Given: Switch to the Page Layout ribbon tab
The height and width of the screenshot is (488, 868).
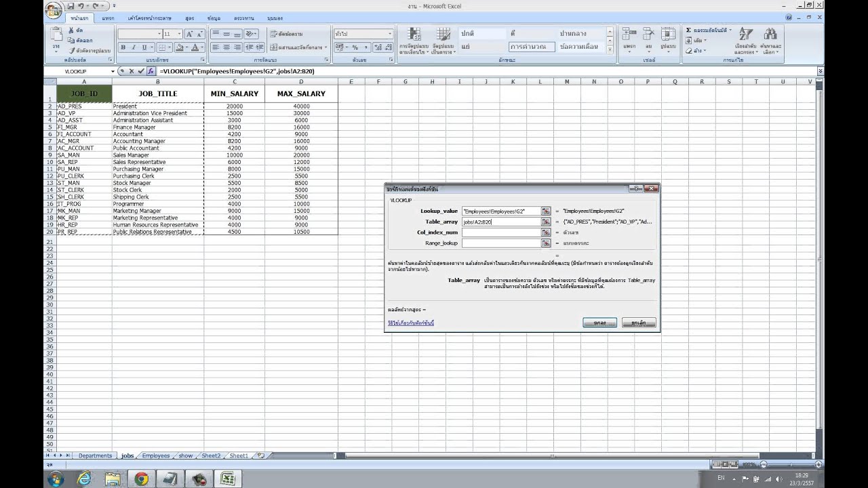Looking at the screenshot, I should (x=149, y=18).
